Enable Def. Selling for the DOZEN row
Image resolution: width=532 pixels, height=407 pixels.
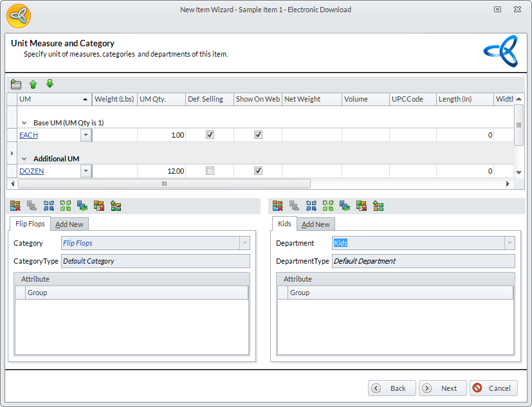pos(210,171)
